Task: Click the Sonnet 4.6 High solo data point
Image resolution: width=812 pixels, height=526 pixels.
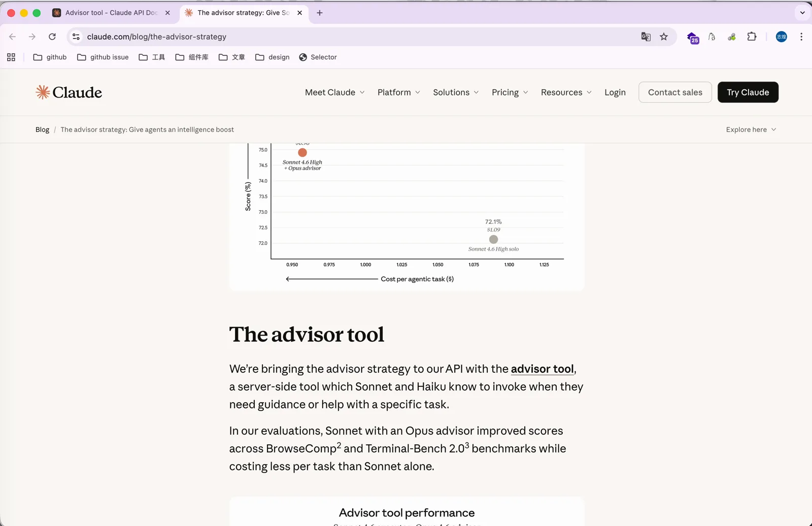Action: [x=493, y=239]
